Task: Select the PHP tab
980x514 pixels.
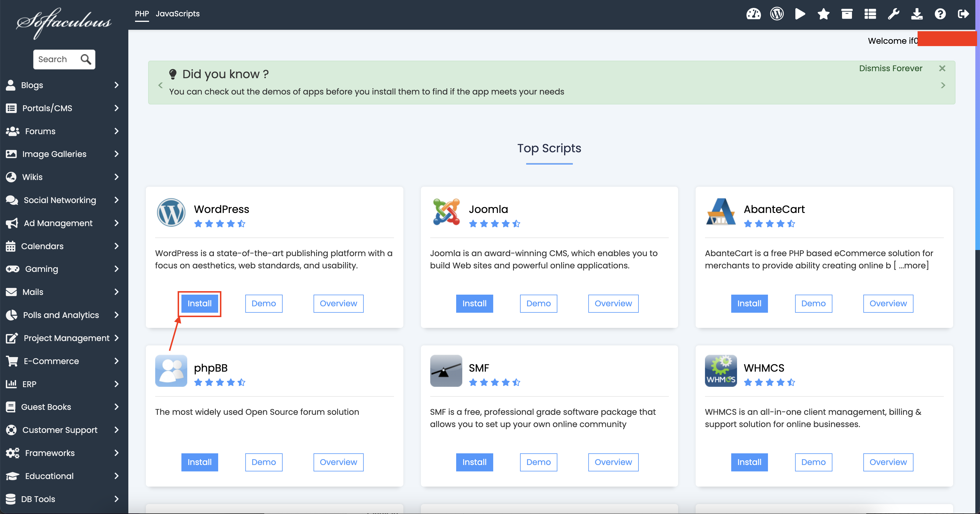Action: (x=141, y=14)
